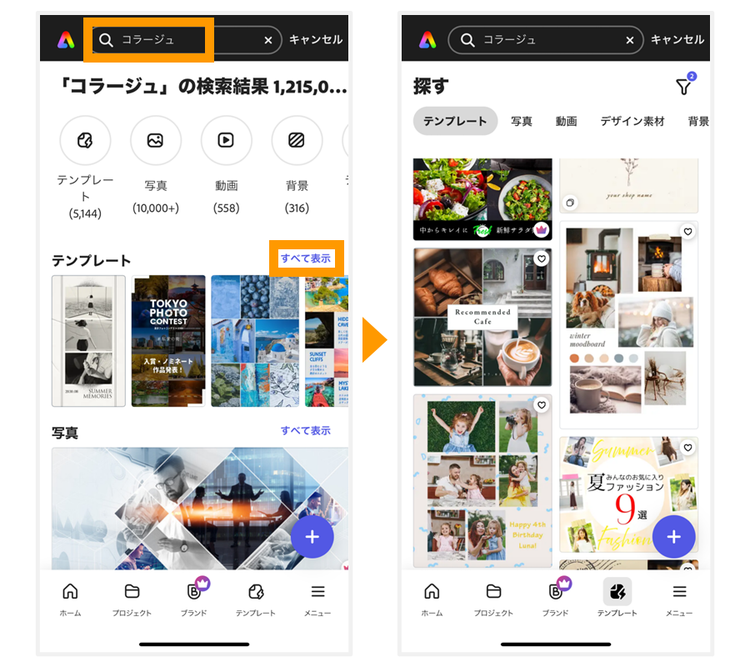750x667 pixels.
Task: Focus the コラージュ search field in right screen
Action: click(x=545, y=40)
